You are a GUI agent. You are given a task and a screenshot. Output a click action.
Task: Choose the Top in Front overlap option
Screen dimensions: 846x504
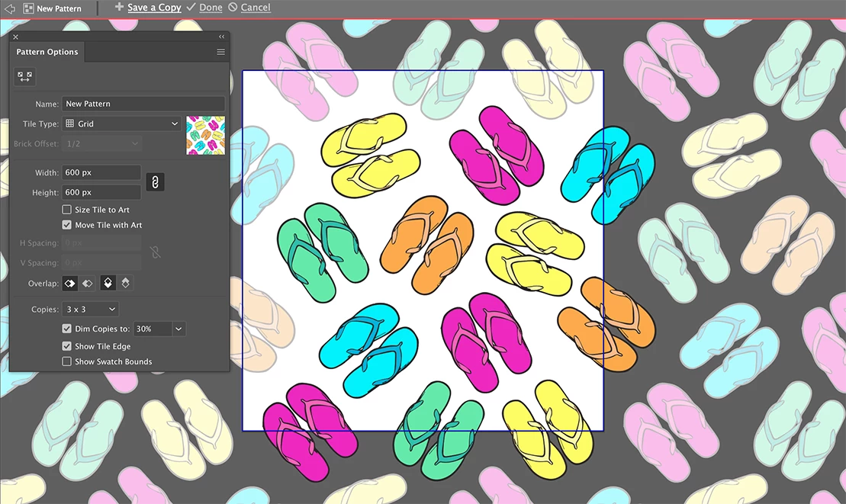click(x=108, y=283)
